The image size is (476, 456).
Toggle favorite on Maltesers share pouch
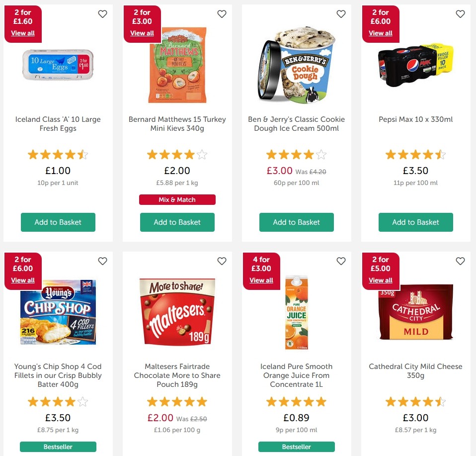pyautogui.click(x=222, y=261)
